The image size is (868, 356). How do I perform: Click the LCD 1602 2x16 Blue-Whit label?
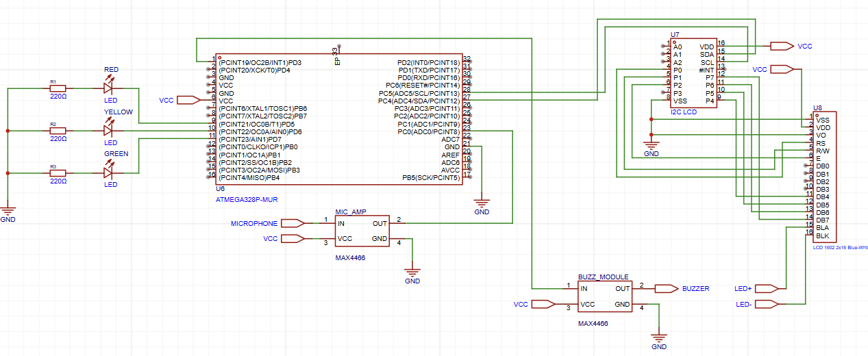pos(840,247)
